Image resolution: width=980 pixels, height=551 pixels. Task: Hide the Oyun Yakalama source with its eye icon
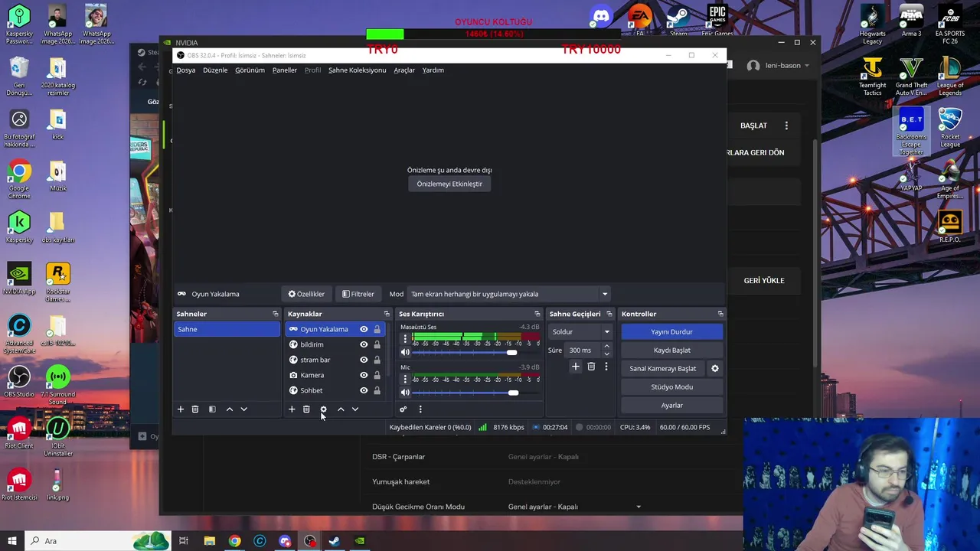click(x=364, y=329)
